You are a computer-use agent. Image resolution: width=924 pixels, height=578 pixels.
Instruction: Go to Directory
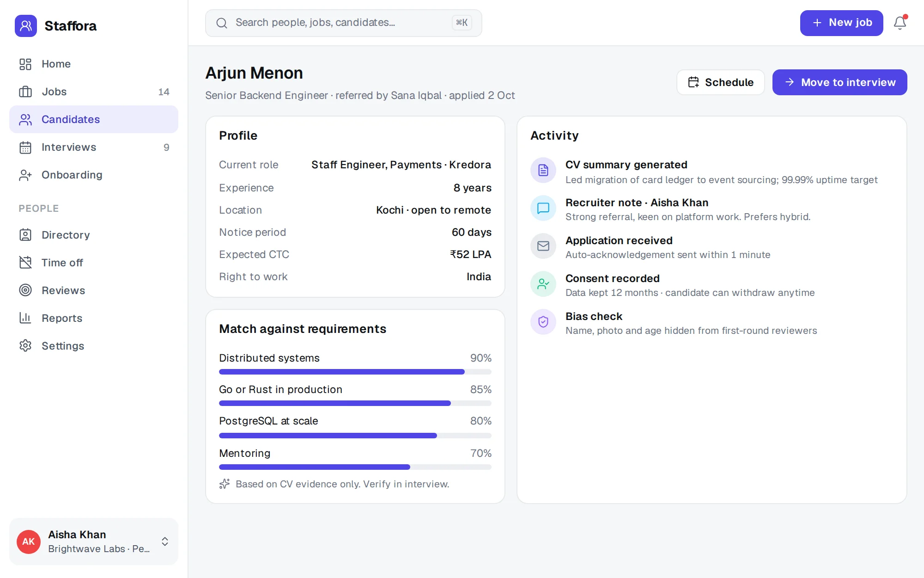point(94,235)
